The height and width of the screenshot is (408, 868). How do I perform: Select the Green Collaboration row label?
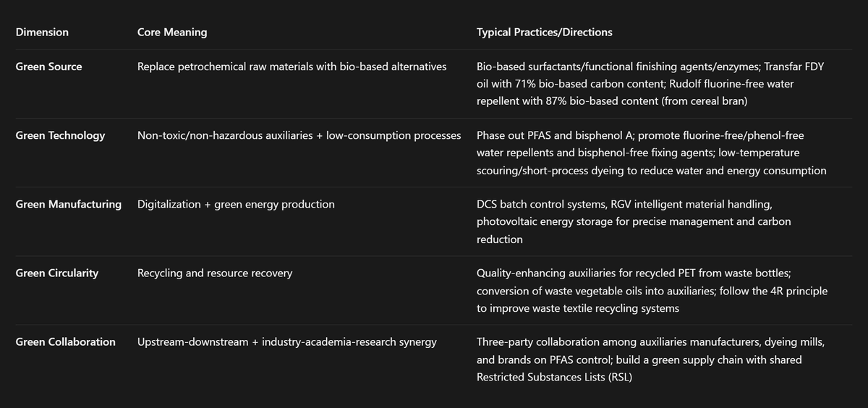click(x=66, y=341)
